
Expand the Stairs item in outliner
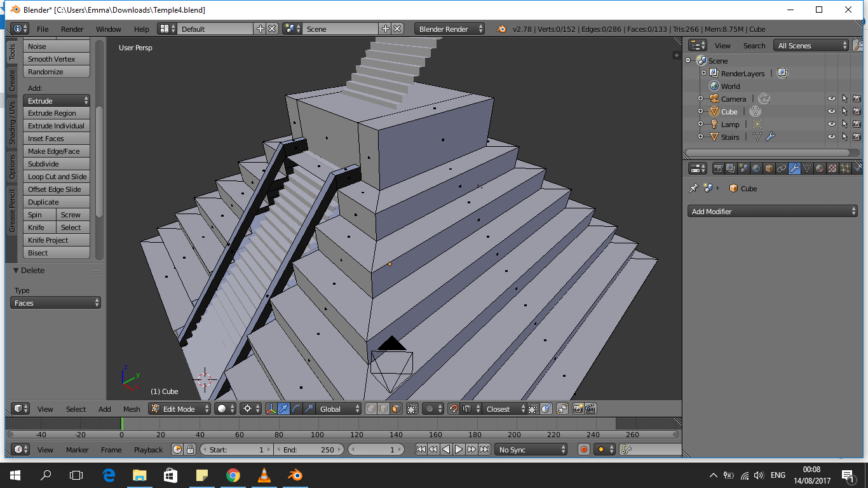pyautogui.click(x=700, y=137)
